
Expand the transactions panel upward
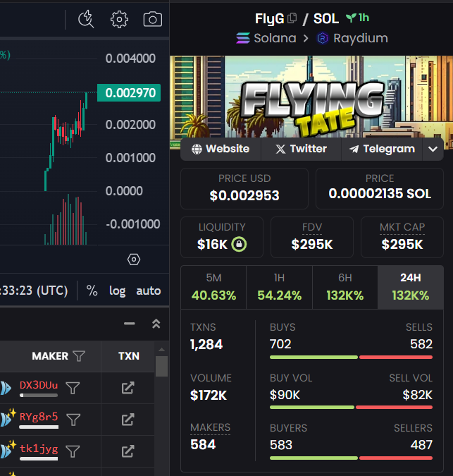(x=156, y=324)
